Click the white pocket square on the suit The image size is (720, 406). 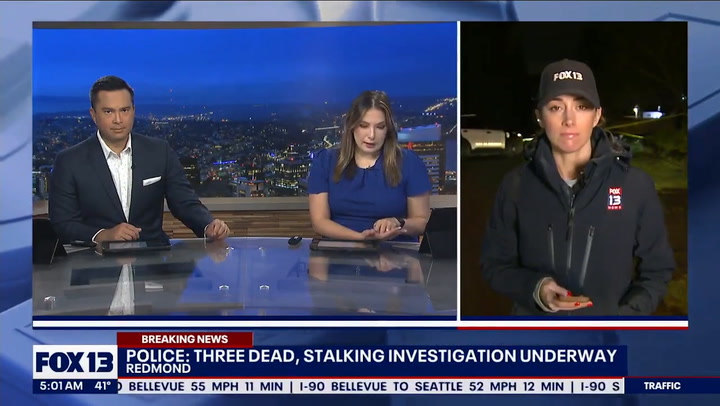pyautogui.click(x=151, y=181)
